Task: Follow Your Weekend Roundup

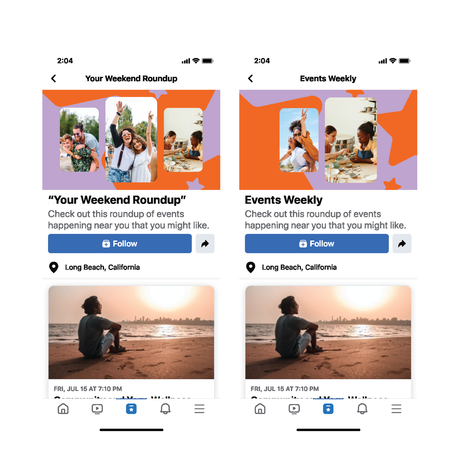Action: (x=120, y=243)
